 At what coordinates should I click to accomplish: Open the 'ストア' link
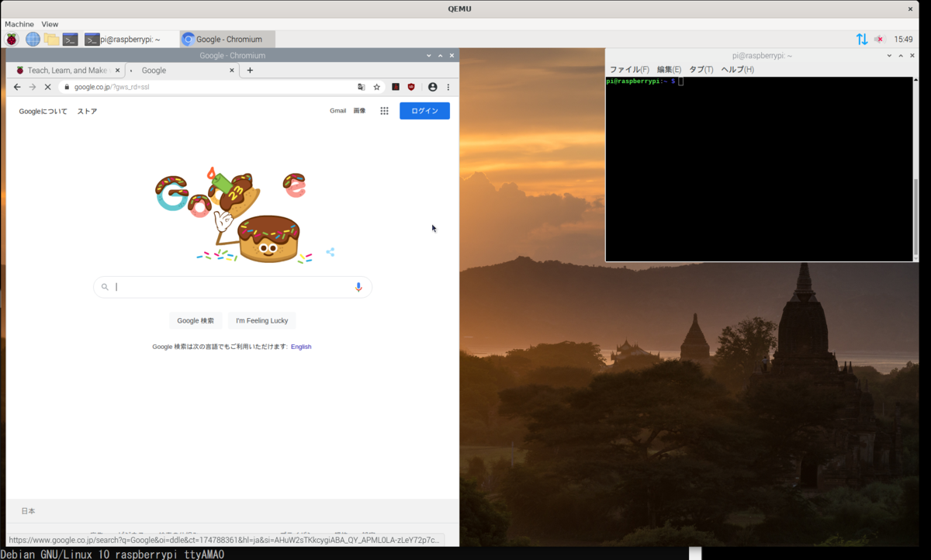[x=87, y=111]
